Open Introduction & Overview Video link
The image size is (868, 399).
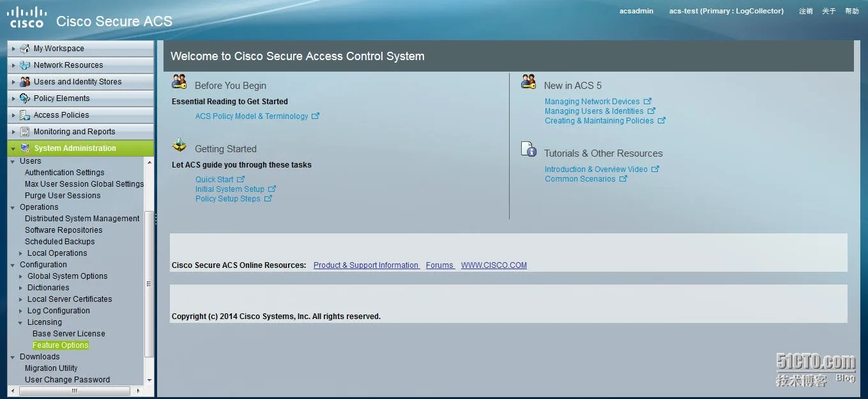pos(596,169)
